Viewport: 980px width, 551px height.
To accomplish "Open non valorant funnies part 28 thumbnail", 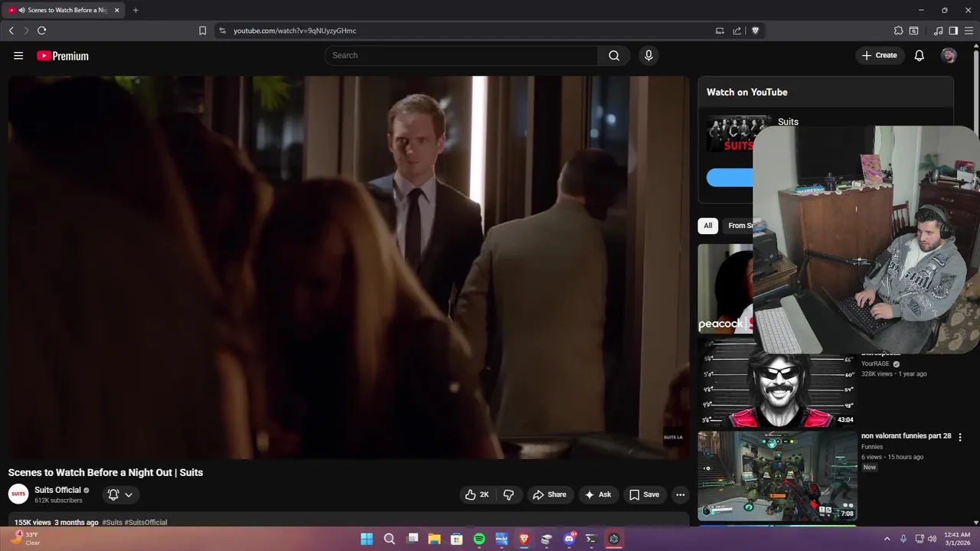I will coord(777,475).
